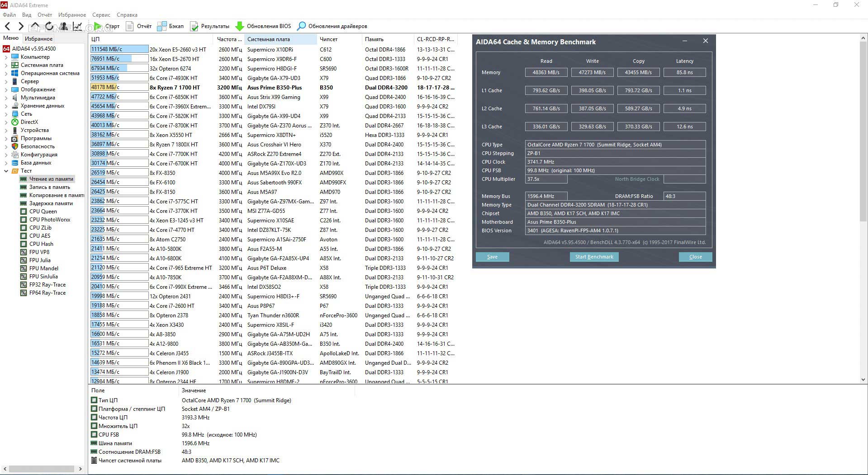The height and width of the screenshot is (475, 868).
Task: Collapse the Тест tree node
Action: (6, 171)
